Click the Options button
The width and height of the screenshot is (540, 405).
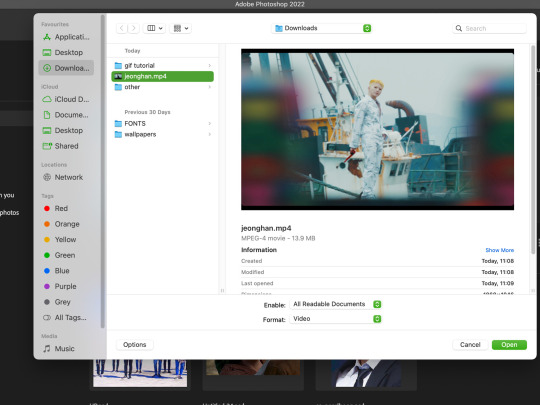135,345
